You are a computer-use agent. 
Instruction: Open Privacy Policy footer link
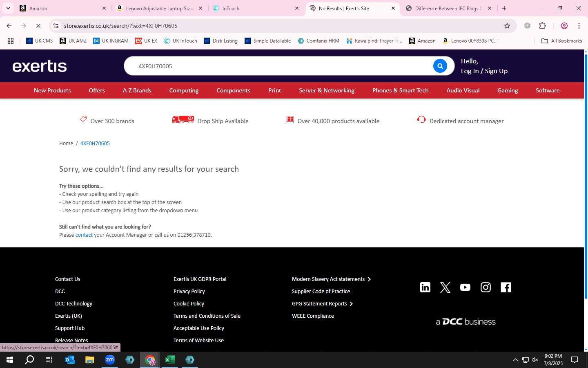point(189,292)
